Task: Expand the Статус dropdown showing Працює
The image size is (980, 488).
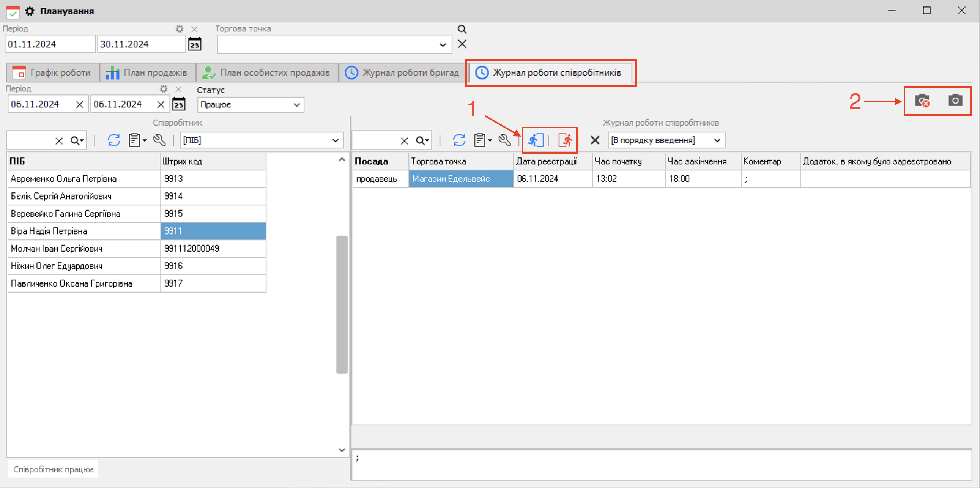Action: click(x=297, y=105)
